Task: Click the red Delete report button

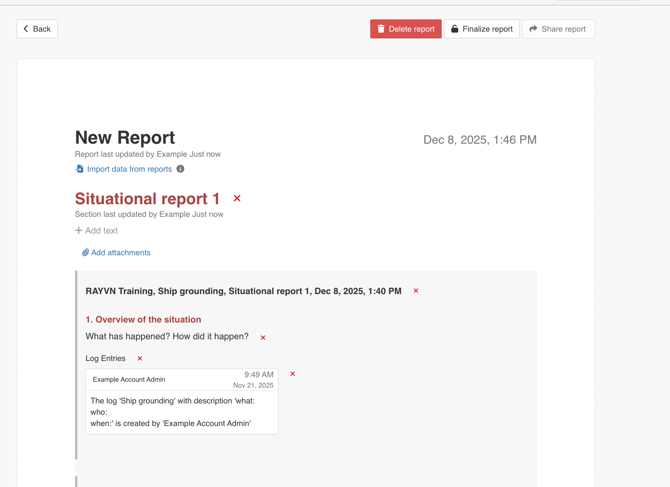Action: (405, 29)
